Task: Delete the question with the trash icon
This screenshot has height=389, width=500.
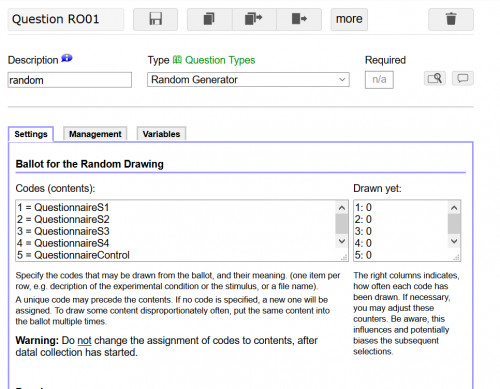Action: [451, 19]
